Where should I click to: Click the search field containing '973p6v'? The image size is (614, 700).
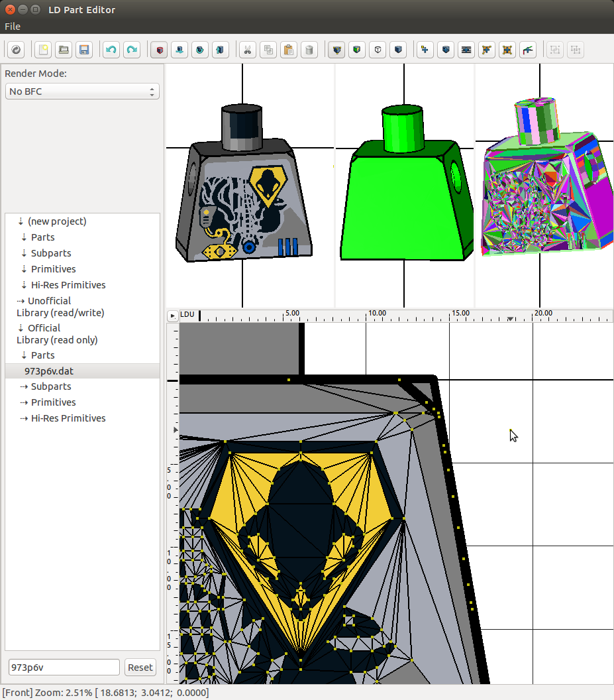(64, 668)
